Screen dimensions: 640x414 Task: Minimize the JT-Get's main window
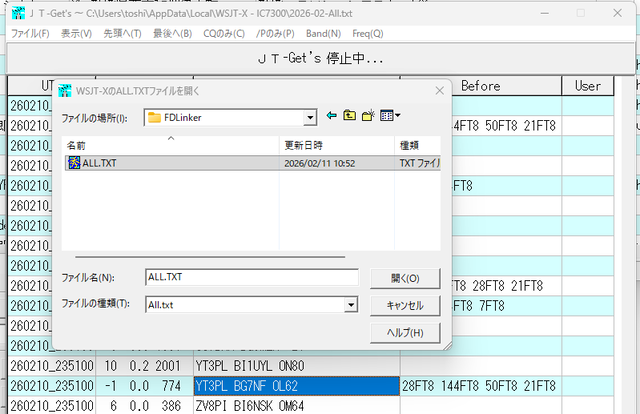click(544, 13)
